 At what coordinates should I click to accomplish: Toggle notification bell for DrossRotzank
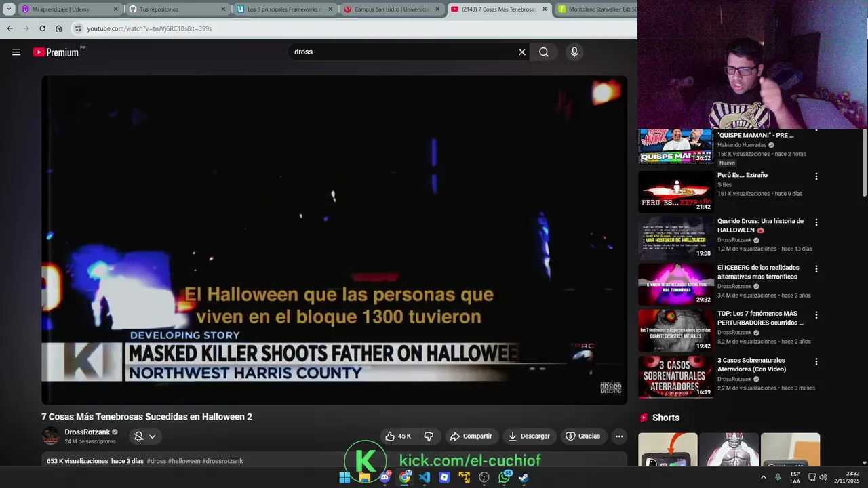(138, 436)
